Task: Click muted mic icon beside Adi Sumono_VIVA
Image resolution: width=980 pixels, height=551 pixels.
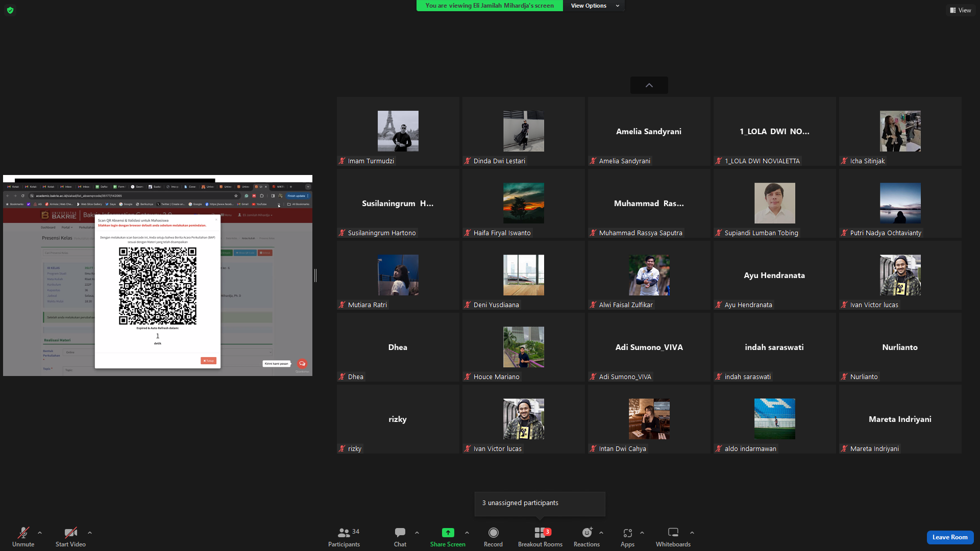Action: tap(593, 377)
